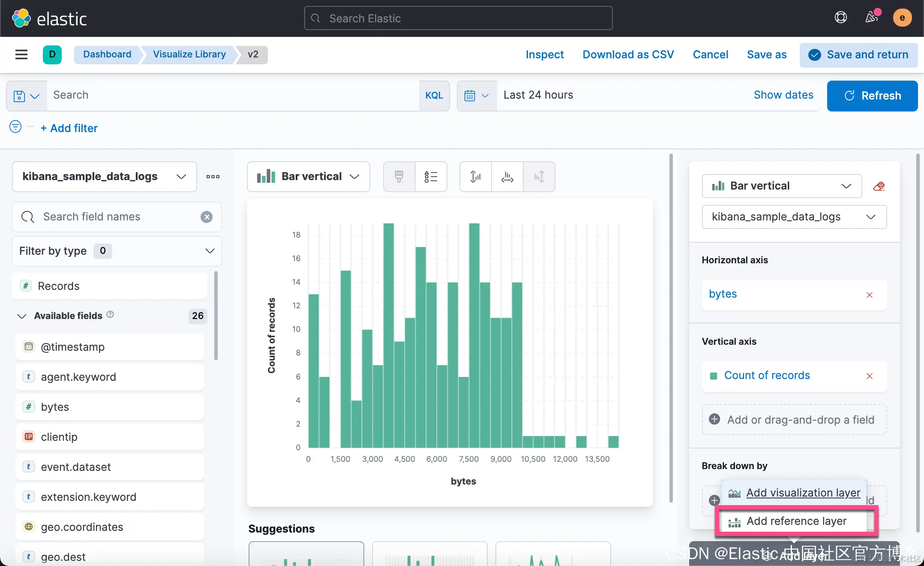Collapse the Available fields section

coord(22,316)
